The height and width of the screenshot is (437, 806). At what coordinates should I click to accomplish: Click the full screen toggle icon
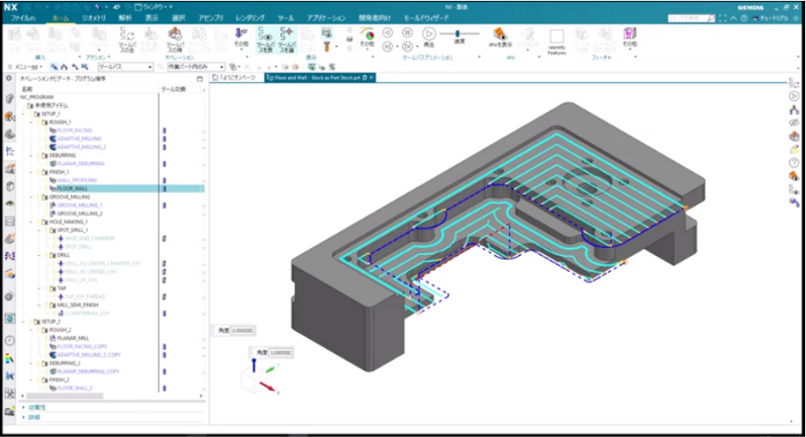(x=723, y=18)
